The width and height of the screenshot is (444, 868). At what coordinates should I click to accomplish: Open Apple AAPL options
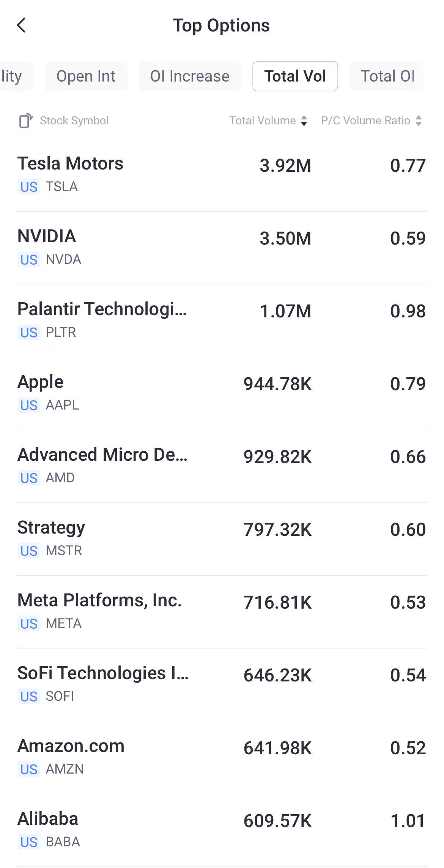(222, 393)
